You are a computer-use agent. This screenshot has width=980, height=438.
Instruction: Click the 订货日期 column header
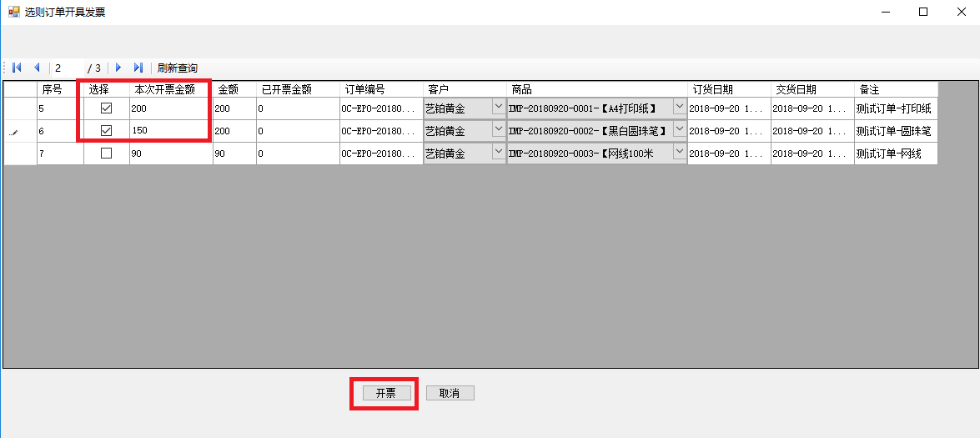[730, 89]
